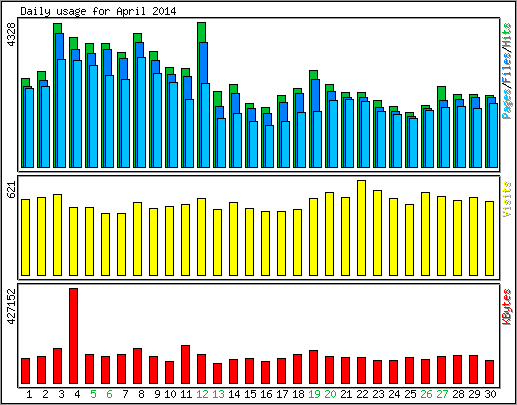Click the 621 visits axis label
517x405 pixels.
click(11, 190)
